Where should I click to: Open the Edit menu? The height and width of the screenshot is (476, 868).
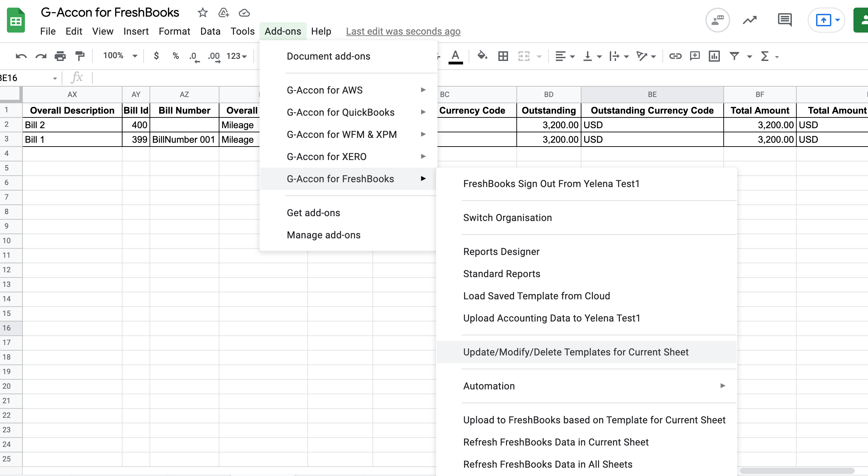pos(74,32)
